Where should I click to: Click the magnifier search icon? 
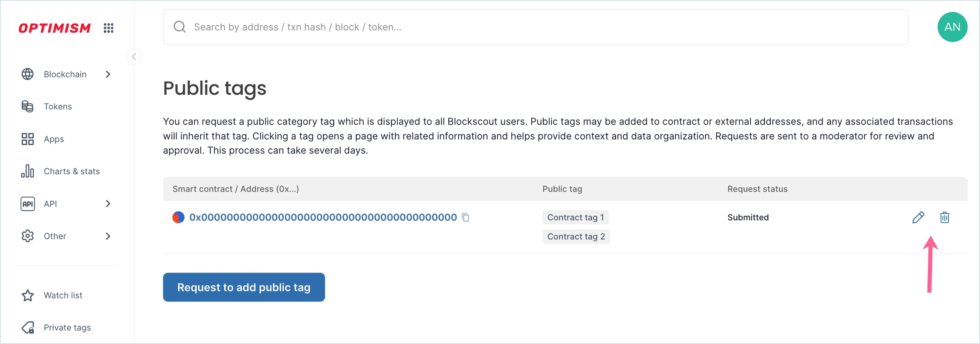tap(179, 27)
